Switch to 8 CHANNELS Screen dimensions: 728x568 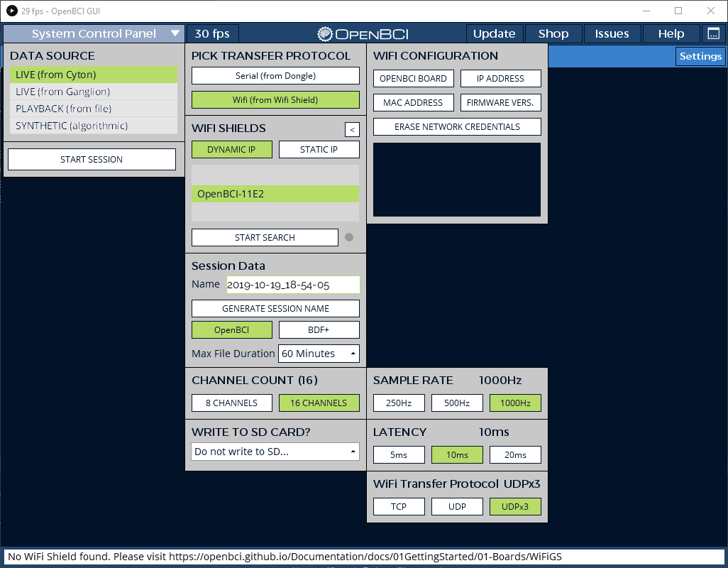231,403
